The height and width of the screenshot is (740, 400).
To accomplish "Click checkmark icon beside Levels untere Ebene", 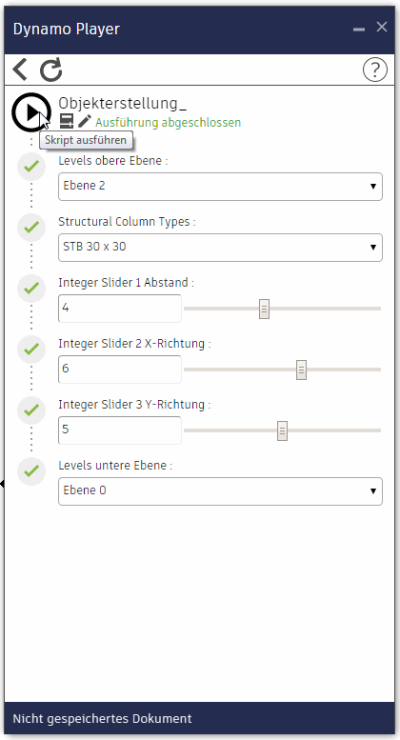I will click(32, 471).
